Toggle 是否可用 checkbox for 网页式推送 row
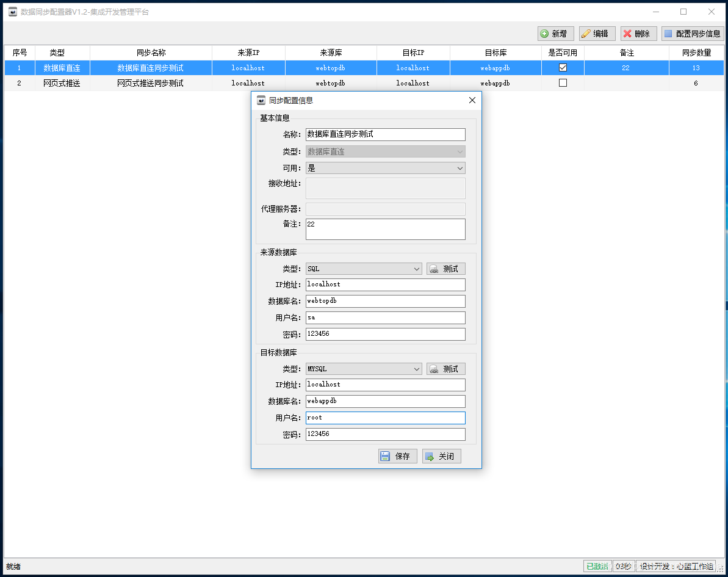 pyautogui.click(x=563, y=82)
